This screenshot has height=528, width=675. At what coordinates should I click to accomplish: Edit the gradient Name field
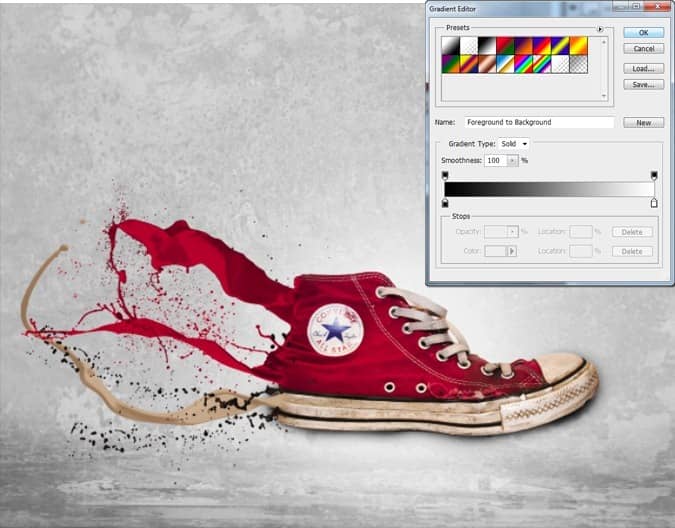539,122
